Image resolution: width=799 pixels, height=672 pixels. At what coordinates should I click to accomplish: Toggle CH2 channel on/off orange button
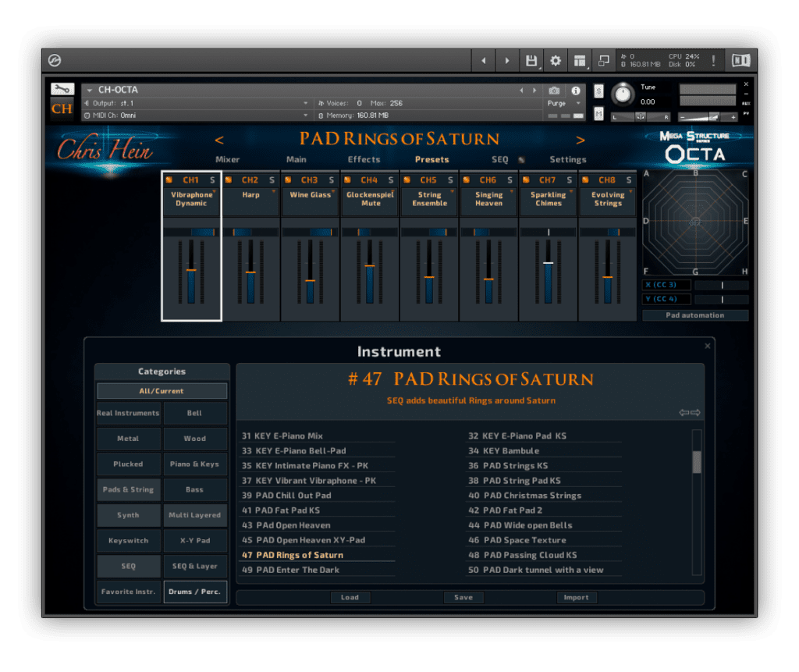(x=229, y=180)
